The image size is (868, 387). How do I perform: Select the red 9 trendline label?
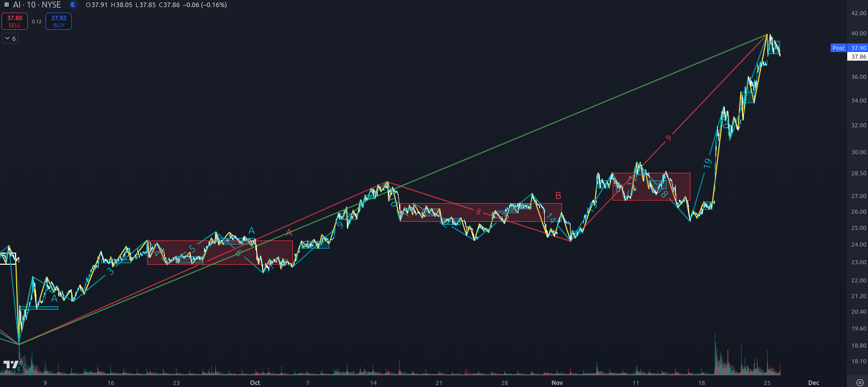pyautogui.click(x=668, y=138)
